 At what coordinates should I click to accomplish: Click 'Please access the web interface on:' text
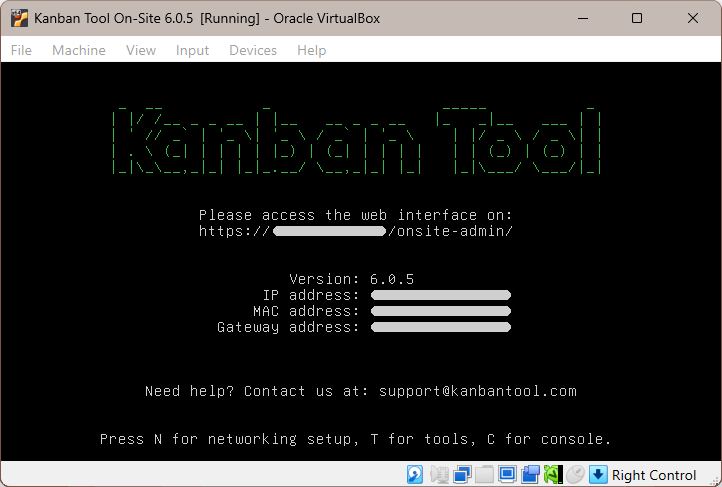[355, 215]
